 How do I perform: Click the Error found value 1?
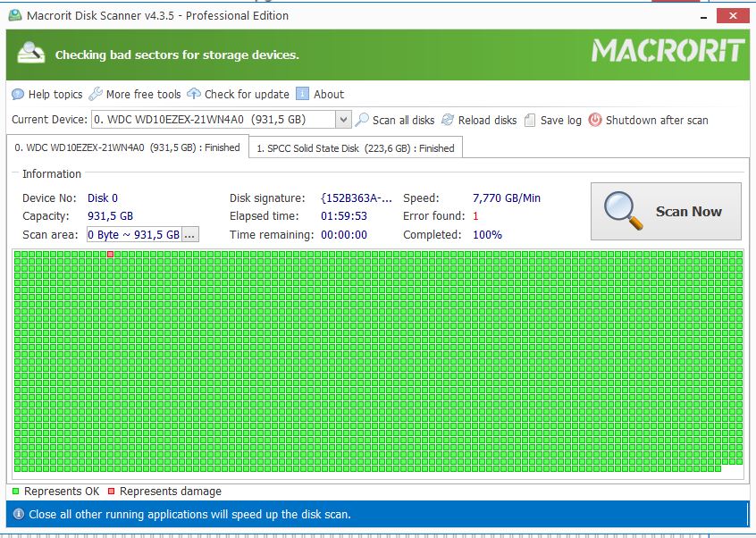475,216
